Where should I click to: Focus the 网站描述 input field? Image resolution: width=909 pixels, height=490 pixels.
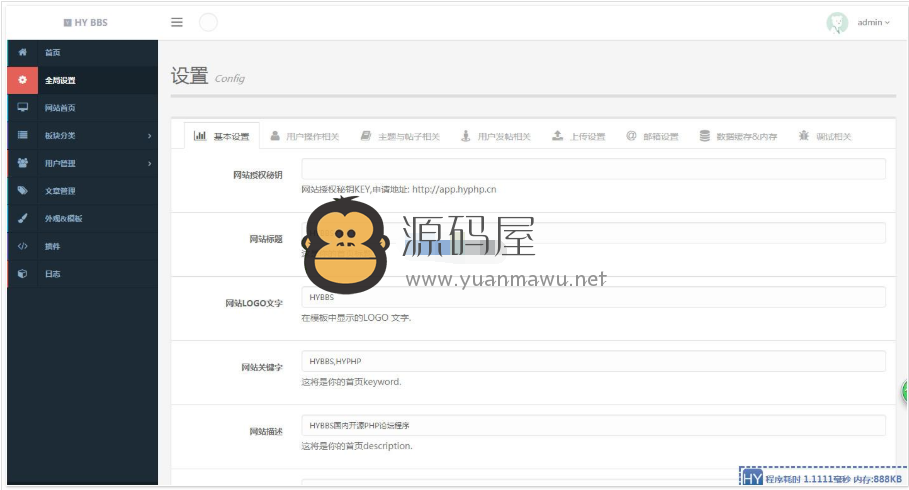point(593,425)
